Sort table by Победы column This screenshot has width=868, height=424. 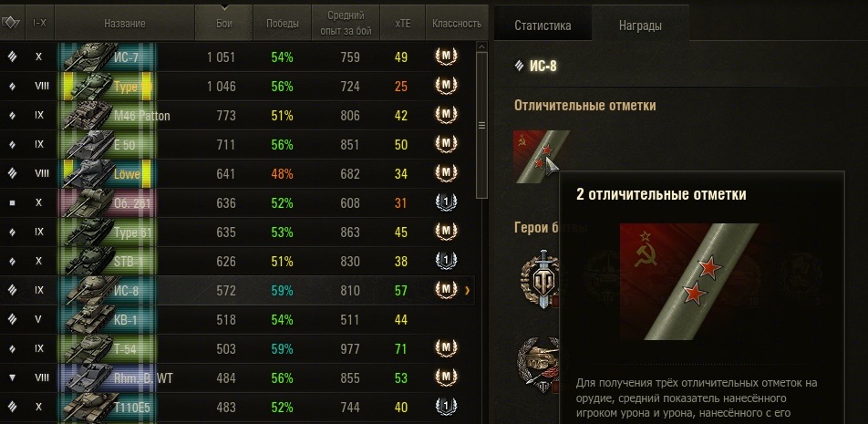[283, 23]
